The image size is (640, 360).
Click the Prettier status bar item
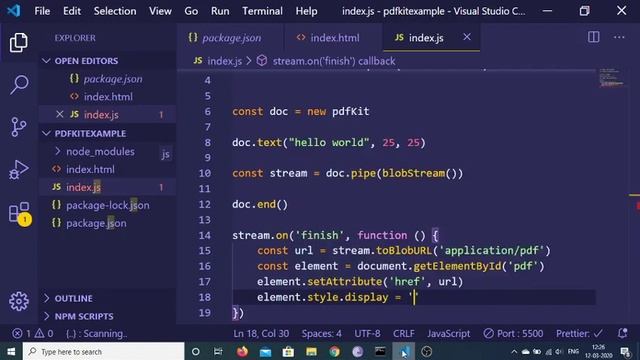[579, 333]
